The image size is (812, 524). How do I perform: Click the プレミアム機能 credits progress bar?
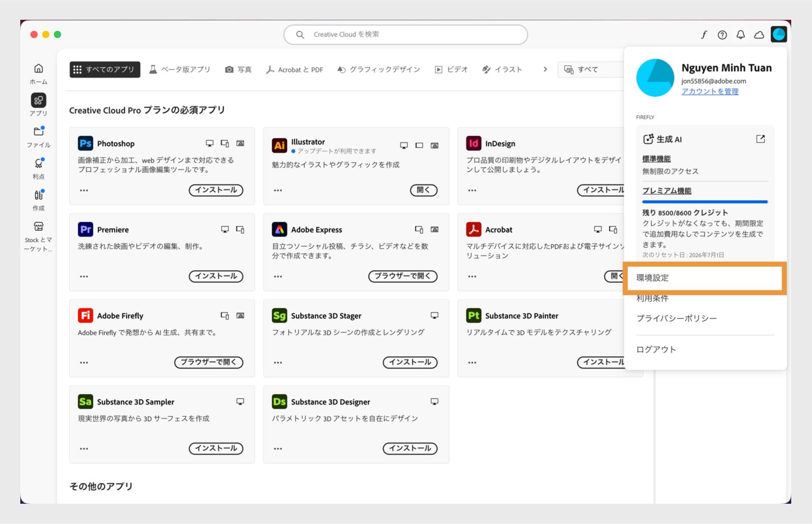705,202
